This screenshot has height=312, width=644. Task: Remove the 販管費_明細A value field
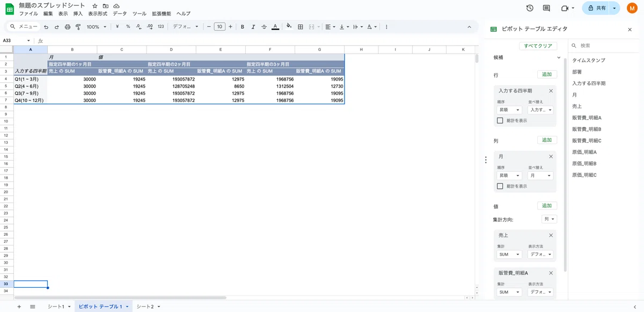point(551,273)
